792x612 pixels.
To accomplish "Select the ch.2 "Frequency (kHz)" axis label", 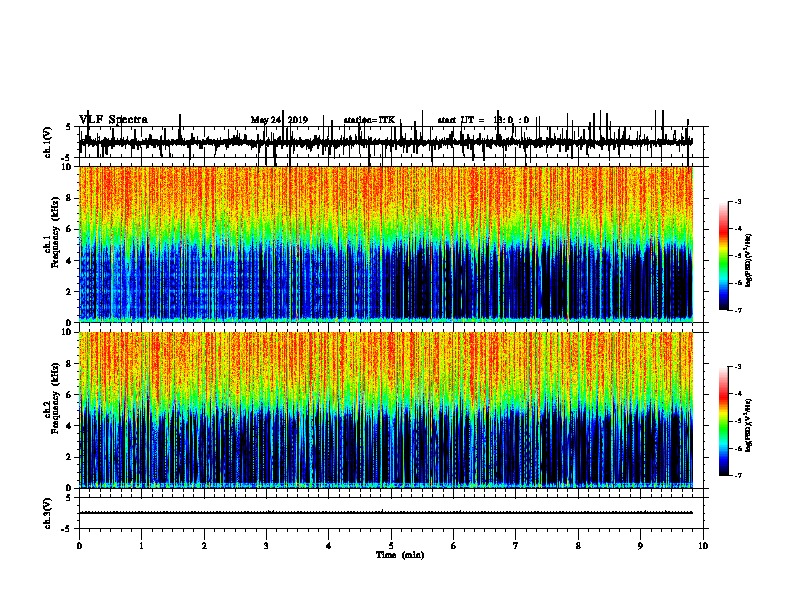I will click(55, 398).
